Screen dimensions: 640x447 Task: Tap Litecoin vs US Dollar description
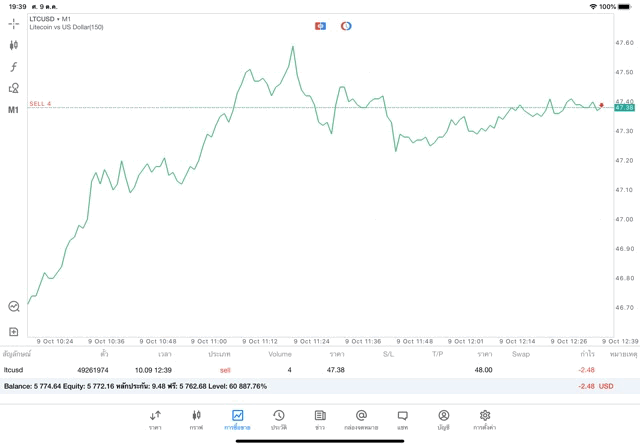[x=66, y=27]
